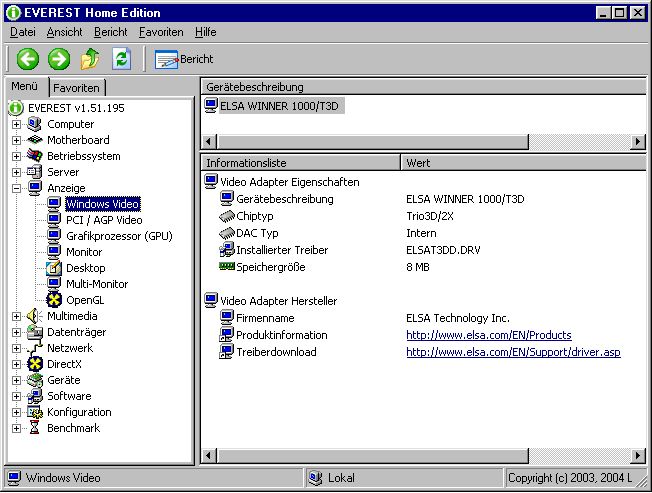The height and width of the screenshot is (493, 652).
Task: Expand the DirectX tree node
Action: tap(16, 364)
